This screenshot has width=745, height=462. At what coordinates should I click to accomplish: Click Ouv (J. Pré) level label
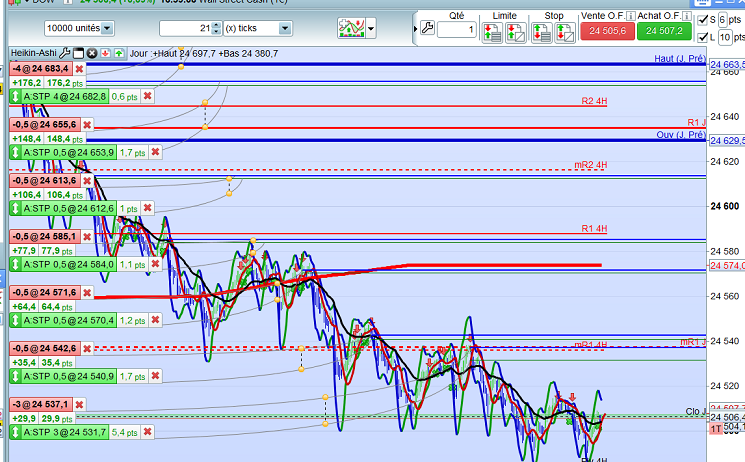click(681, 135)
